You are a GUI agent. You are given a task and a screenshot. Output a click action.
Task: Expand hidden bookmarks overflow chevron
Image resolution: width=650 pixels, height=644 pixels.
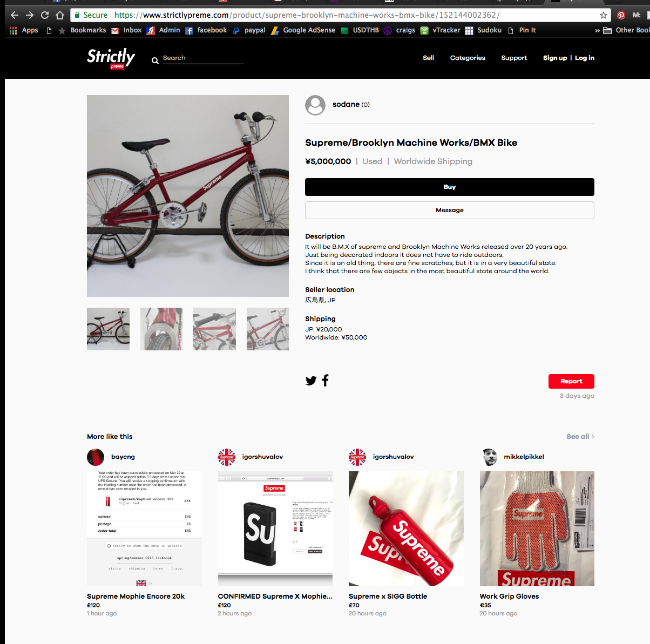597,31
